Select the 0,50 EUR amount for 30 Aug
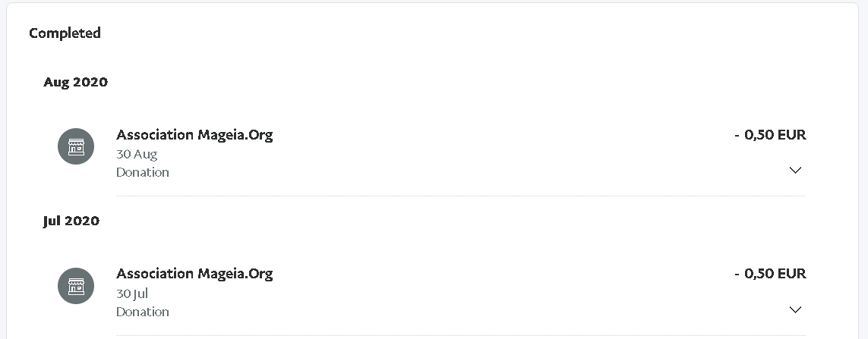Image resolution: width=868 pixels, height=339 pixels. [x=771, y=134]
